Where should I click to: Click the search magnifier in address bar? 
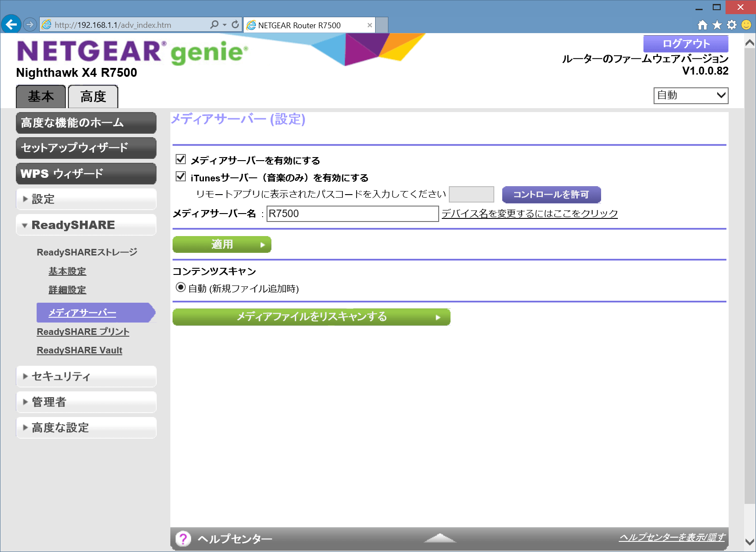(x=214, y=25)
